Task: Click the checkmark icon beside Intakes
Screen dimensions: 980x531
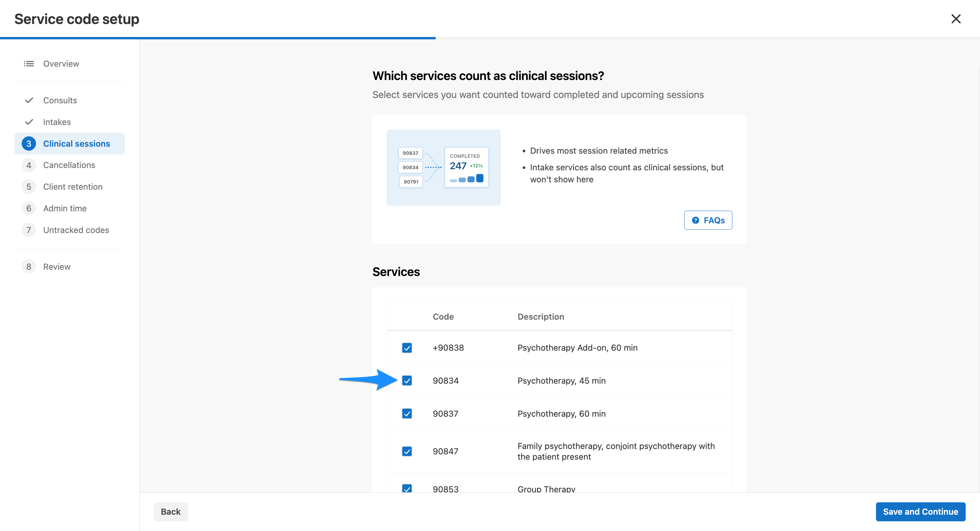Action: coord(29,122)
